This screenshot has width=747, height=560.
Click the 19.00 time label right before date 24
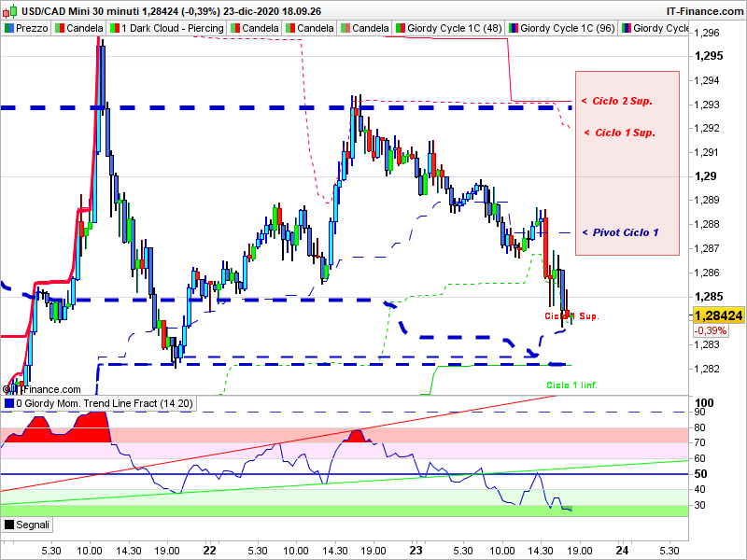(x=579, y=551)
